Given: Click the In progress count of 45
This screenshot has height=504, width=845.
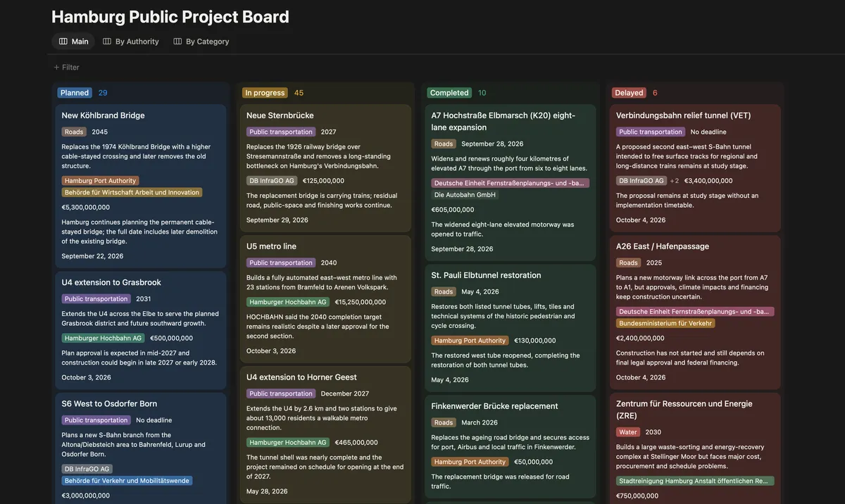Looking at the screenshot, I should tap(299, 93).
